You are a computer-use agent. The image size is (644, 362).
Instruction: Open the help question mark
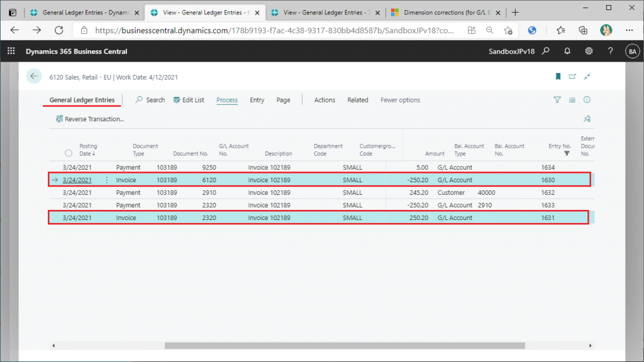point(610,51)
